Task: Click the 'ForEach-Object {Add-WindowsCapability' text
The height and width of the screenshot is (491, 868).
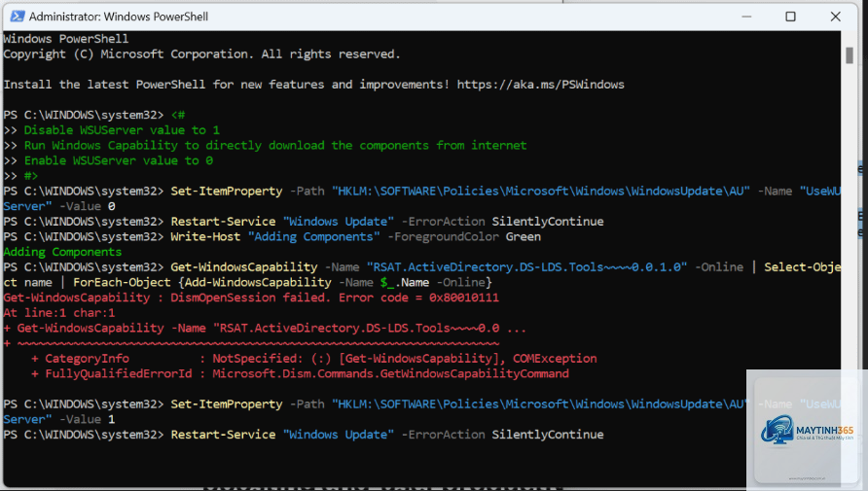Action: [x=202, y=283]
